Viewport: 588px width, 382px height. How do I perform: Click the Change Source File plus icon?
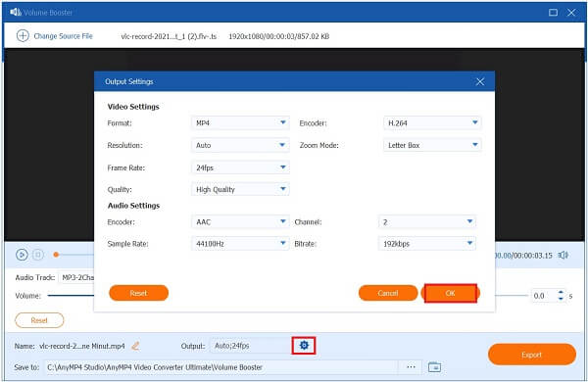pyautogui.click(x=23, y=36)
